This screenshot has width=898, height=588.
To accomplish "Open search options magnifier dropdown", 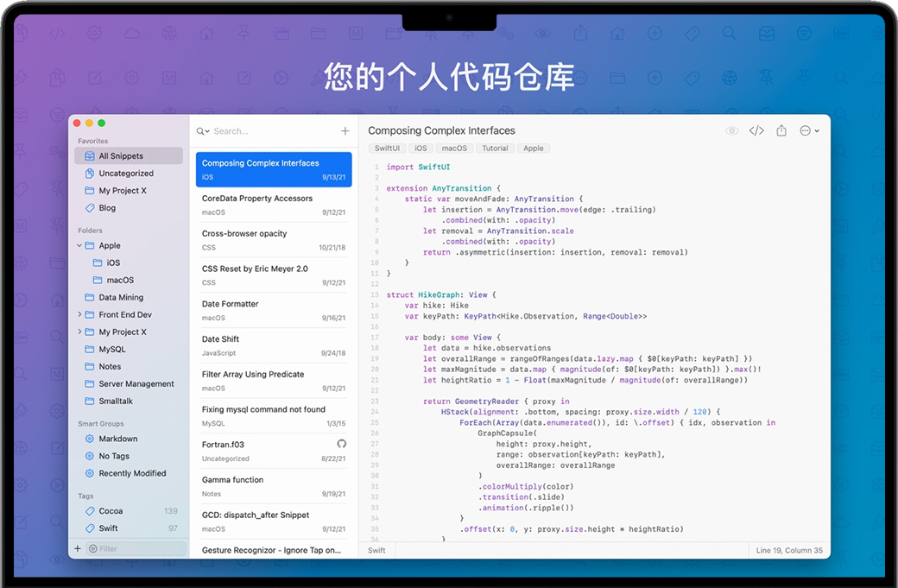I will click(x=203, y=131).
